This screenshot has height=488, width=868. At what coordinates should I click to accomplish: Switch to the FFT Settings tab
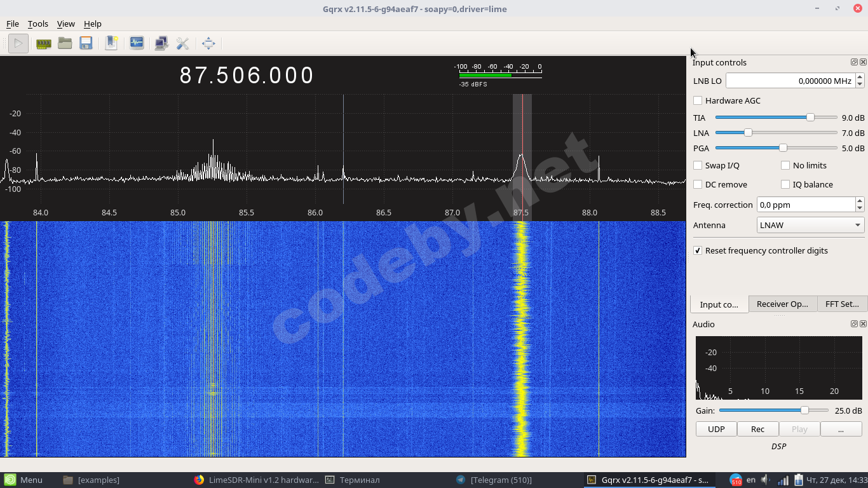coord(842,304)
